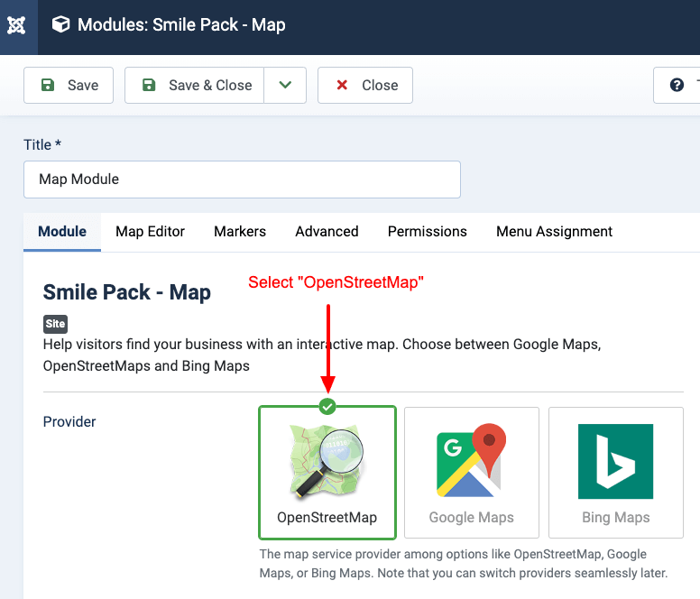Click the green selected checkmark badge
Screen dimensions: 700x599
[x=327, y=407]
